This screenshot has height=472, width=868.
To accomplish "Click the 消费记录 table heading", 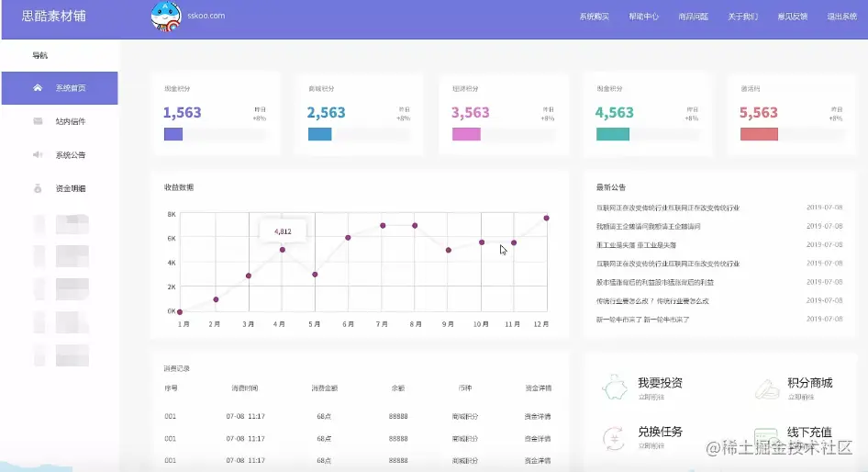I will [x=176, y=368].
